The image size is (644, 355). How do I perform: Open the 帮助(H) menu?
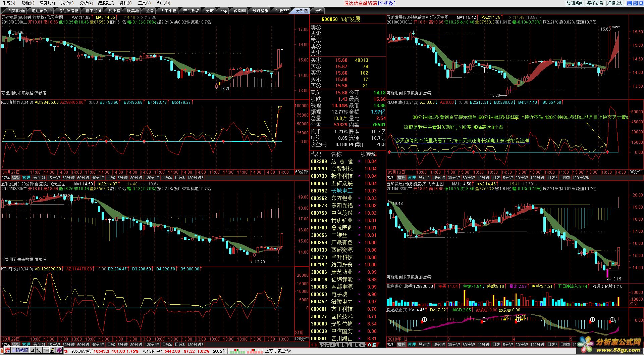(x=163, y=3)
